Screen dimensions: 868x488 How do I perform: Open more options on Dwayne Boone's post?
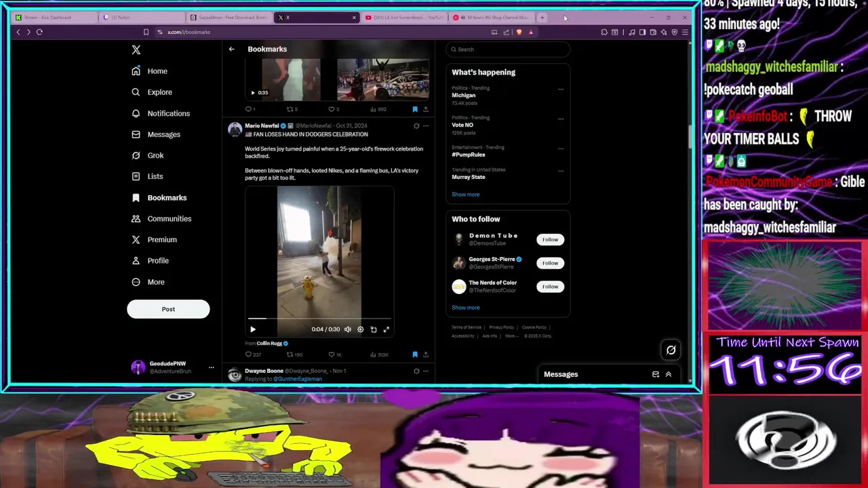click(x=426, y=371)
